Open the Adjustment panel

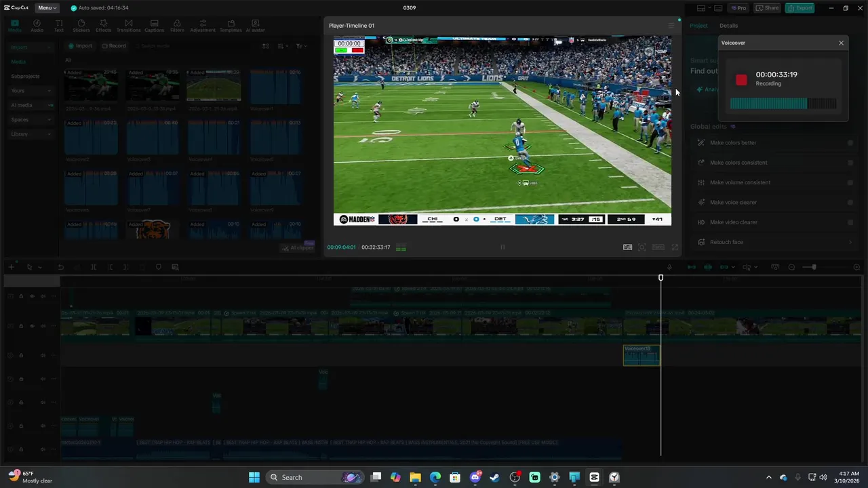click(x=202, y=26)
